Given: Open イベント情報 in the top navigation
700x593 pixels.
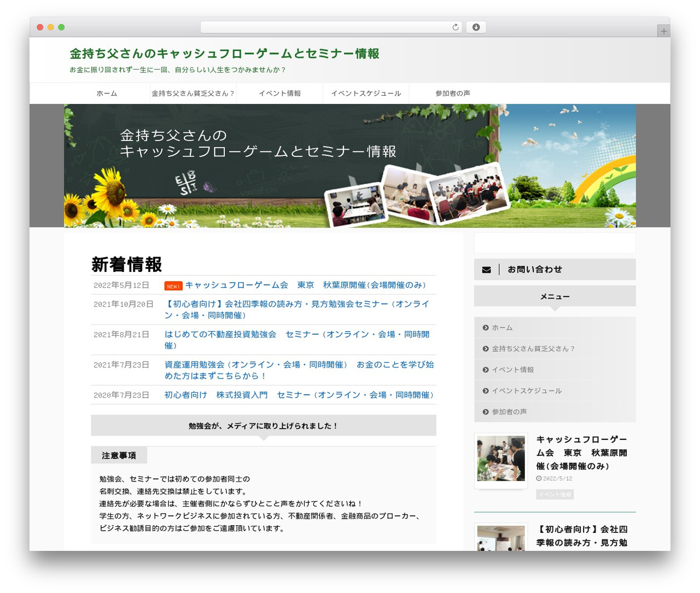Looking at the screenshot, I should (279, 94).
